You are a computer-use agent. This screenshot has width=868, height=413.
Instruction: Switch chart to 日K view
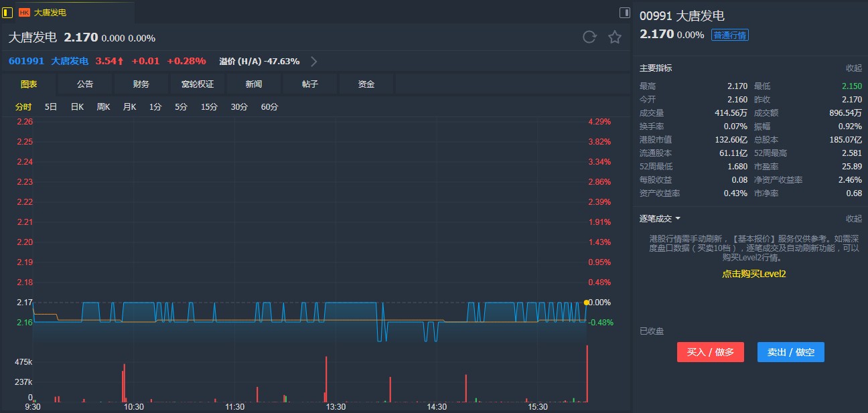coord(77,107)
